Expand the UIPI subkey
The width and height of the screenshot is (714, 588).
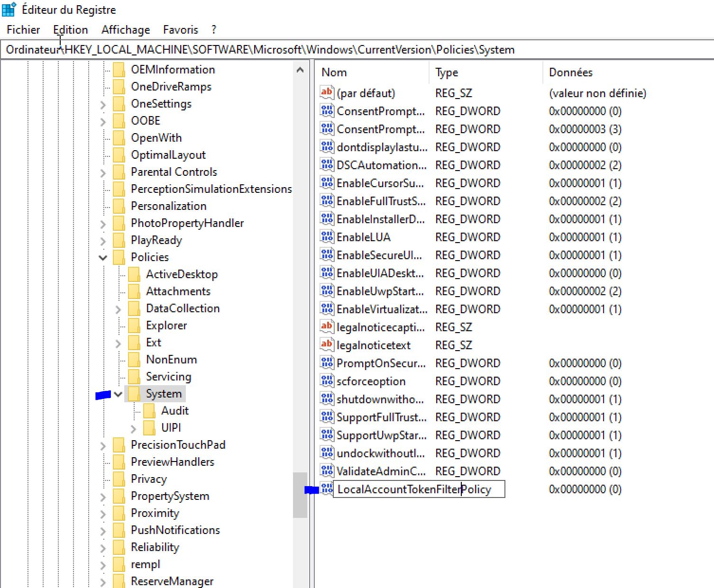pos(133,428)
